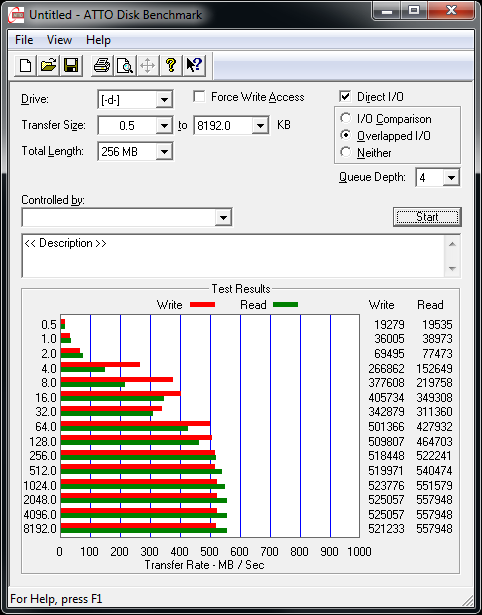The width and height of the screenshot is (482, 615).
Task: Open the Help menu
Action: pos(98,40)
